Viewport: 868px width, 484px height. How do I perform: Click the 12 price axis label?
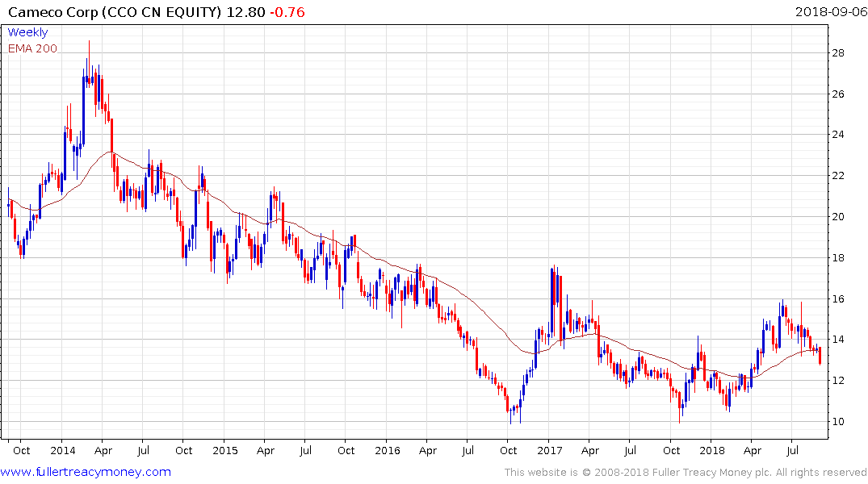[838, 381]
